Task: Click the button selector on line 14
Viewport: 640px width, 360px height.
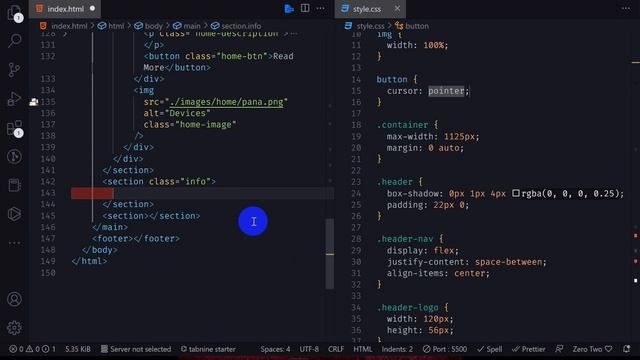Action: [x=392, y=80]
